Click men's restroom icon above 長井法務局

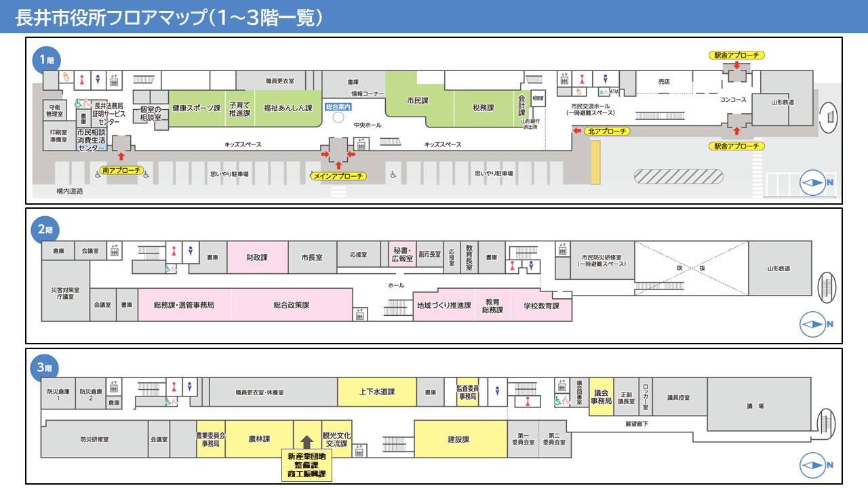[x=98, y=79]
